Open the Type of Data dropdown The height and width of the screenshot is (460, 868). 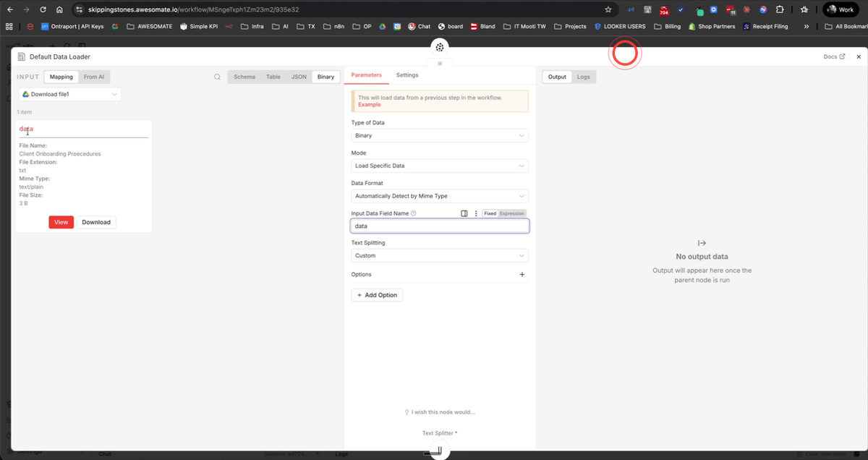pos(440,135)
